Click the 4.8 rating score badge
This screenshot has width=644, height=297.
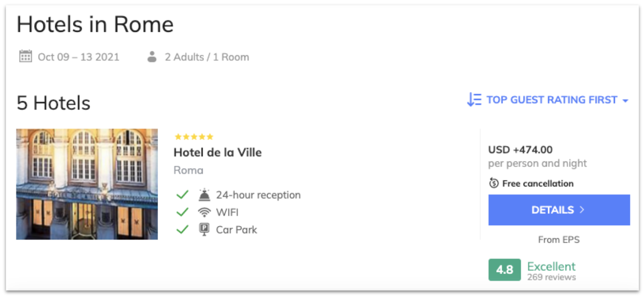point(505,270)
